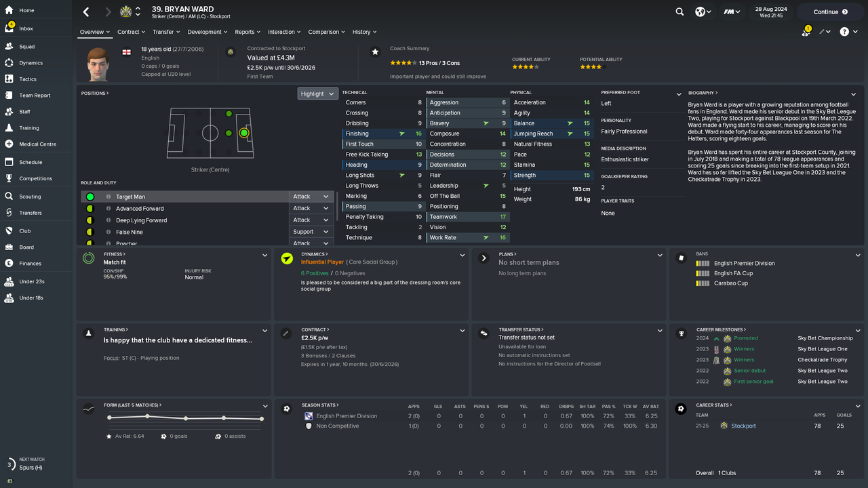
Task: Switch to the Contract tab
Action: [x=128, y=32]
